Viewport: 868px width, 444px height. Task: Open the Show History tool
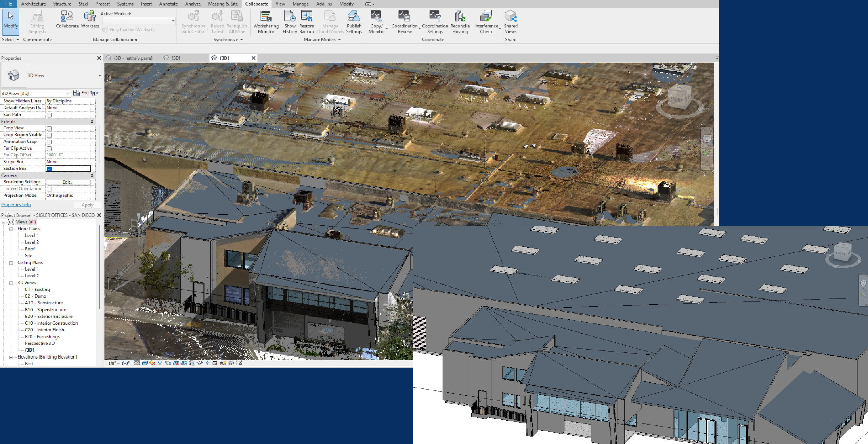(289, 17)
